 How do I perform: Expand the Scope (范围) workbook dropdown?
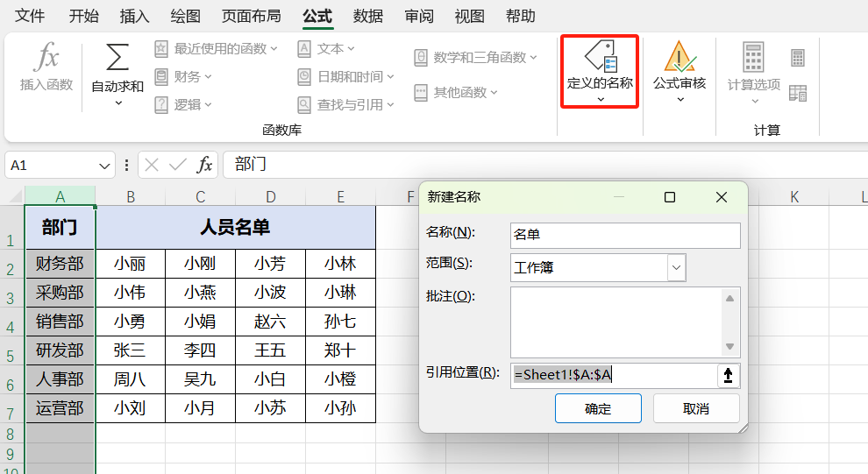676,267
